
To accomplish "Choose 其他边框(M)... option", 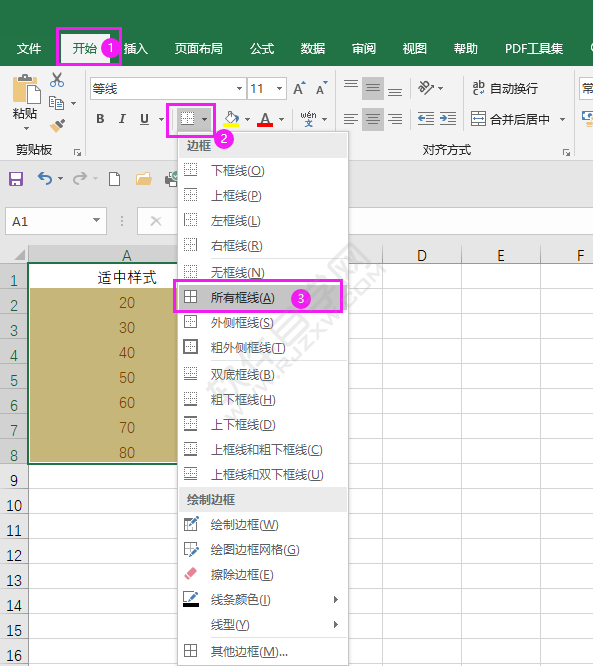I will [x=263, y=651].
